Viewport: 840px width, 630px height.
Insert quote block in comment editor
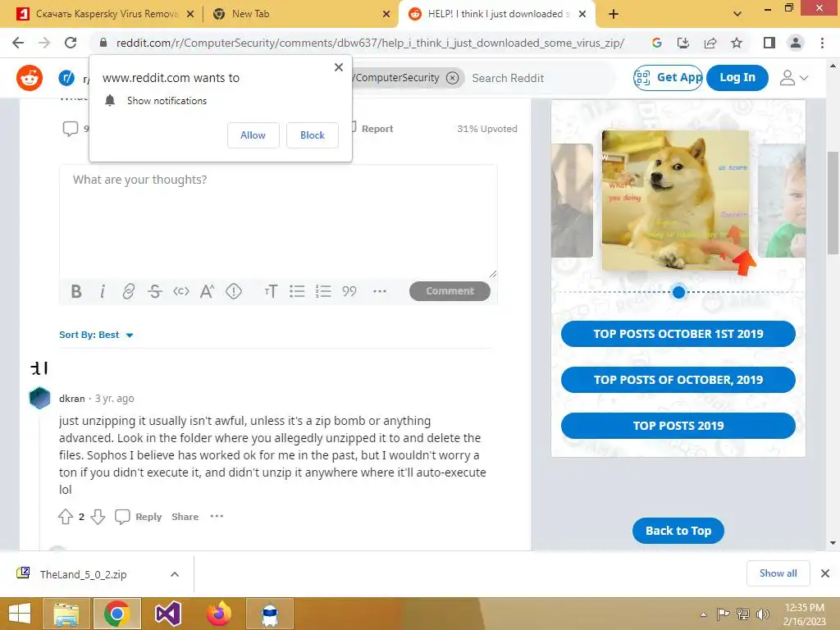point(349,291)
